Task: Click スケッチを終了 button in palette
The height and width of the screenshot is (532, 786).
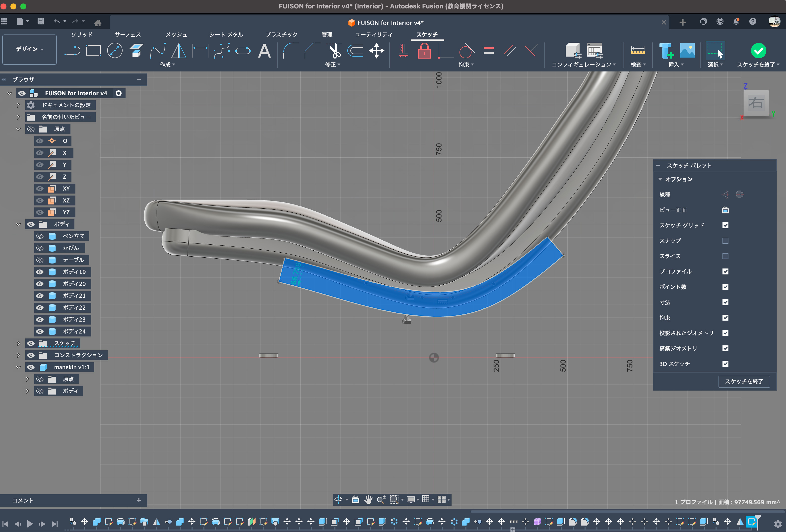Action: pos(744,381)
